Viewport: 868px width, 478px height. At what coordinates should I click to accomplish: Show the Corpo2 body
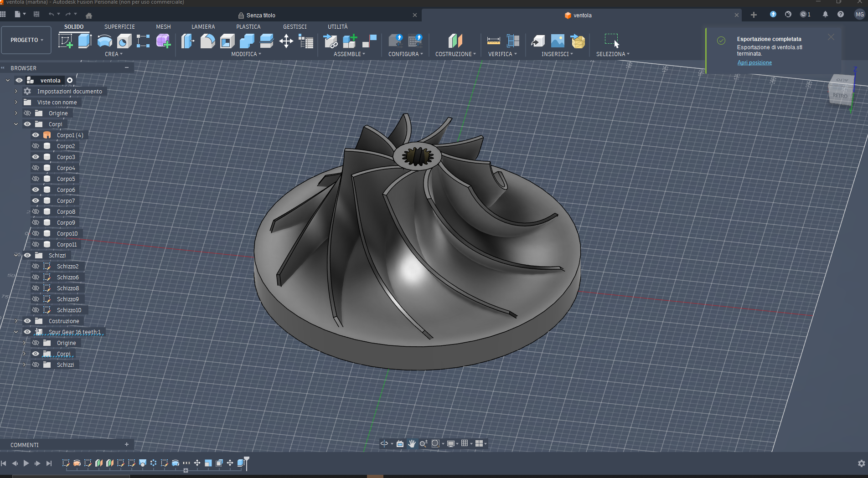coord(36,146)
